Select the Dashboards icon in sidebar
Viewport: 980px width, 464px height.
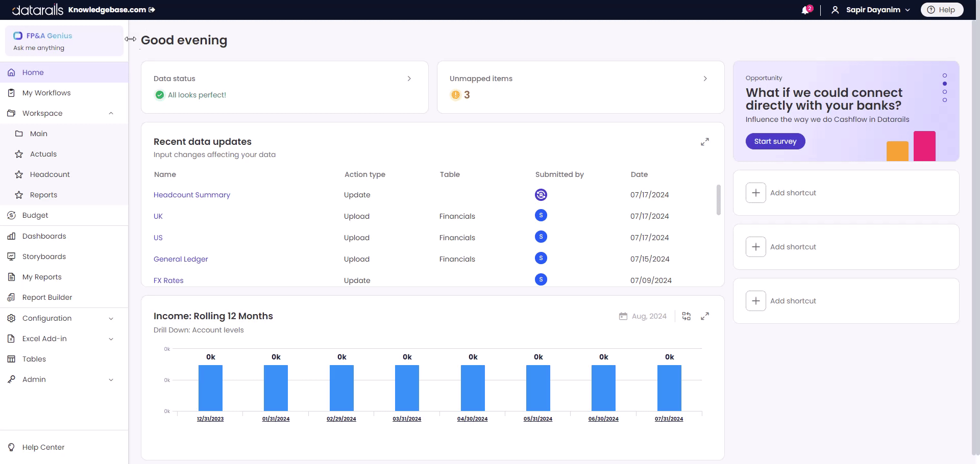[11, 236]
